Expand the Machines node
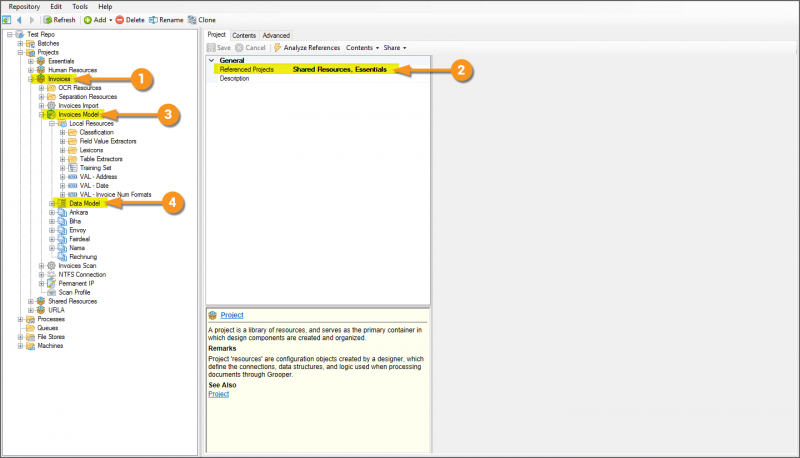Screen dimensions: 800x458 click(20, 345)
